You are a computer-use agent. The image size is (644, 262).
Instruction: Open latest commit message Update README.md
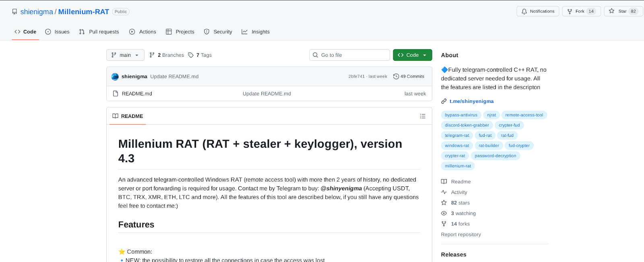[174, 76]
